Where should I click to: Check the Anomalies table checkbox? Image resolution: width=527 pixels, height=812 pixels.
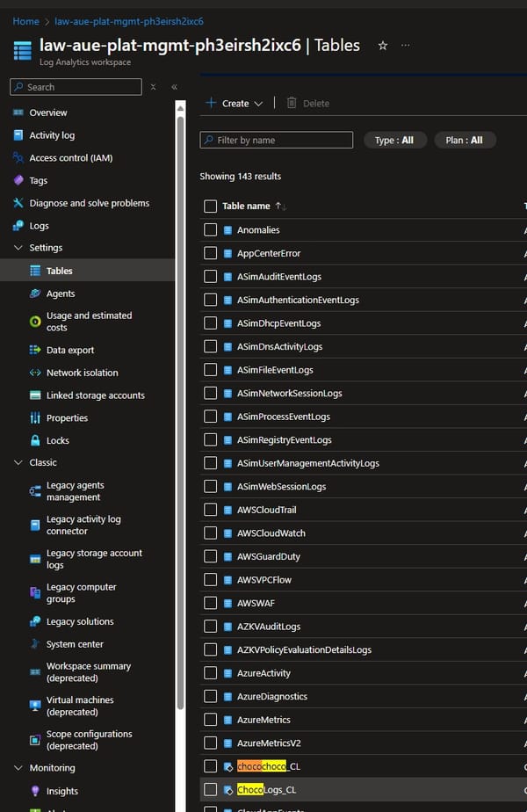click(x=210, y=230)
